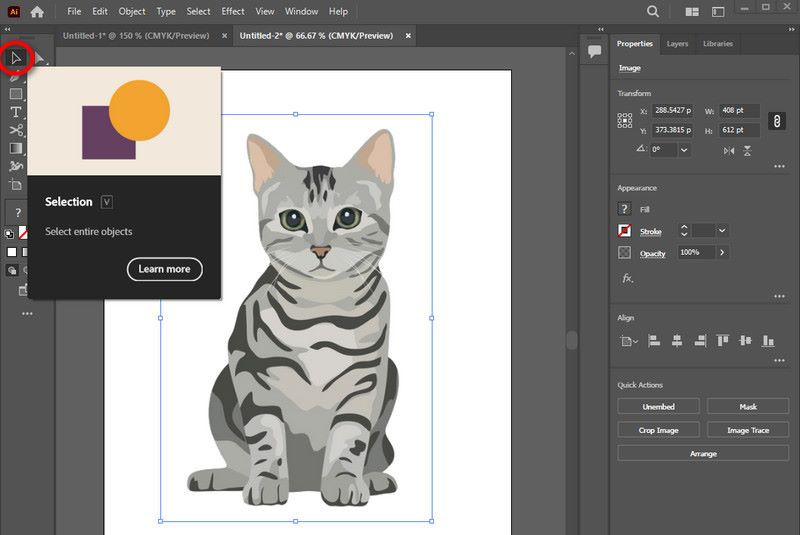Viewport: 800px width, 535px height.
Task: Click the X position input field
Action: [x=672, y=110]
